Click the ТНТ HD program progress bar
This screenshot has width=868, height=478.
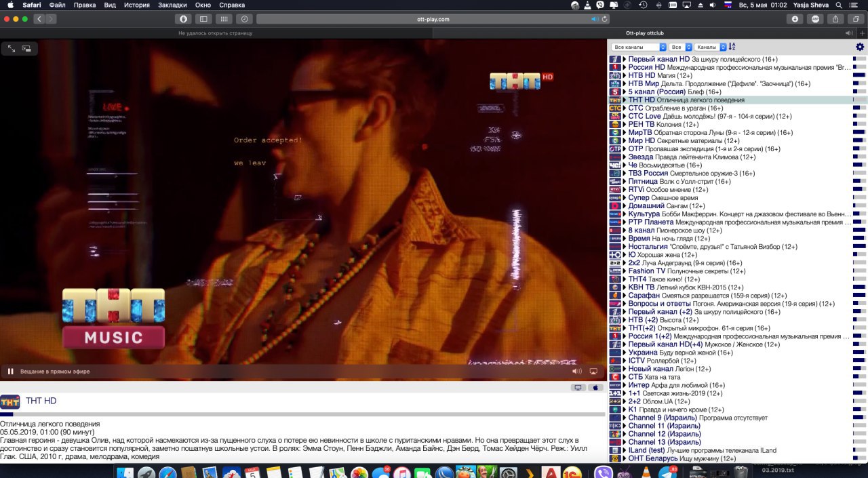tap(302, 414)
